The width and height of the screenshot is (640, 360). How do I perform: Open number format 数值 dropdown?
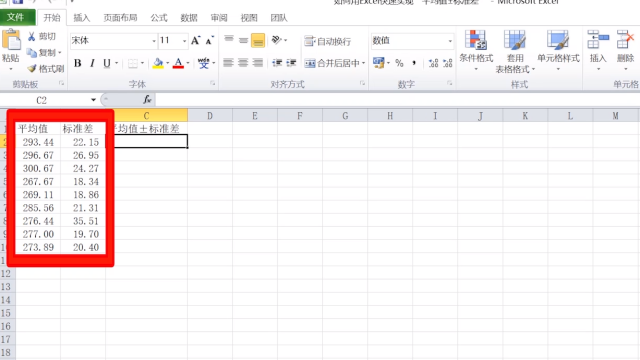450,41
